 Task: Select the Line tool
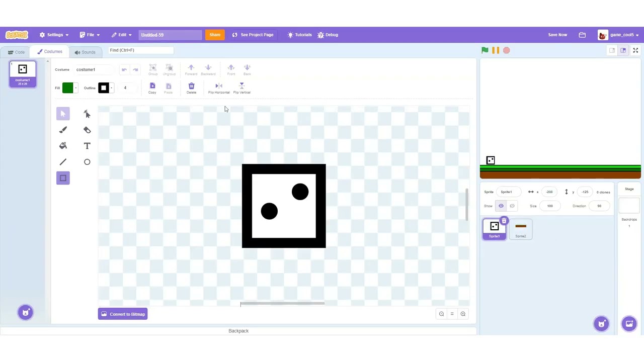coord(63,162)
